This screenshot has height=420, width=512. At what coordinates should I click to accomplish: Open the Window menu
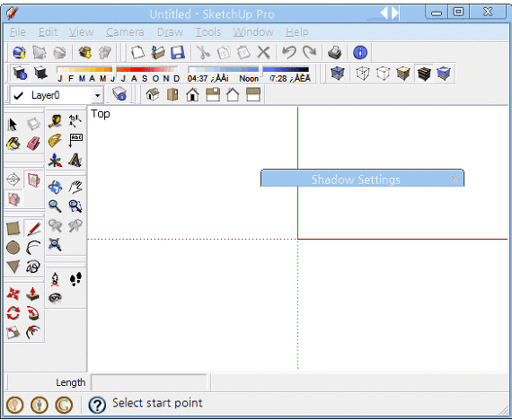click(x=253, y=32)
